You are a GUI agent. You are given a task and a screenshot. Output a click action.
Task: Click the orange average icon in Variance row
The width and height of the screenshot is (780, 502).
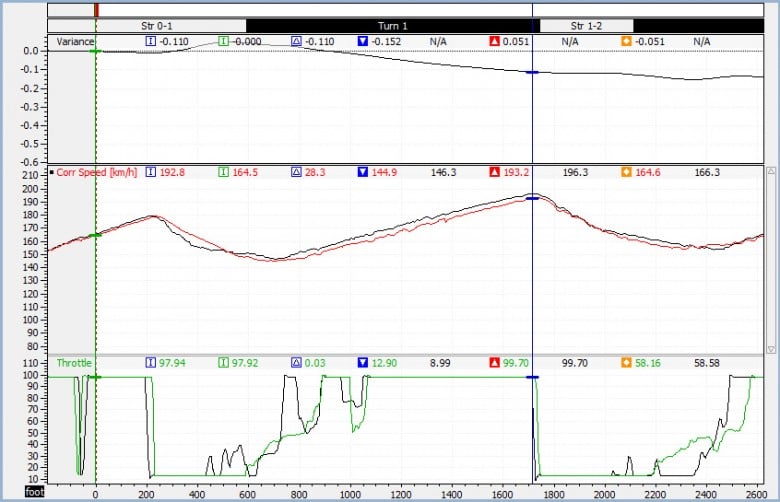pos(626,41)
